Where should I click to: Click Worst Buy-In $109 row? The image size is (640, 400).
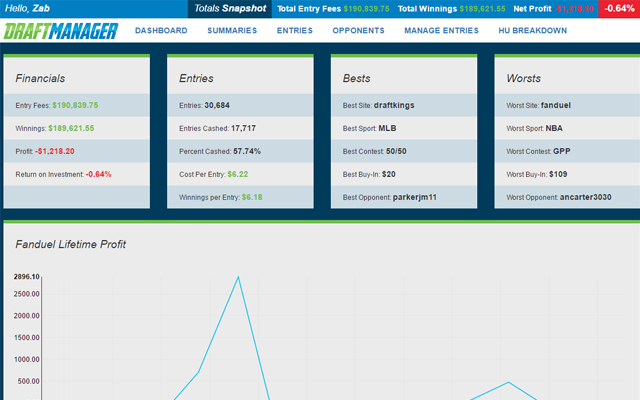(x=567, y=174)
